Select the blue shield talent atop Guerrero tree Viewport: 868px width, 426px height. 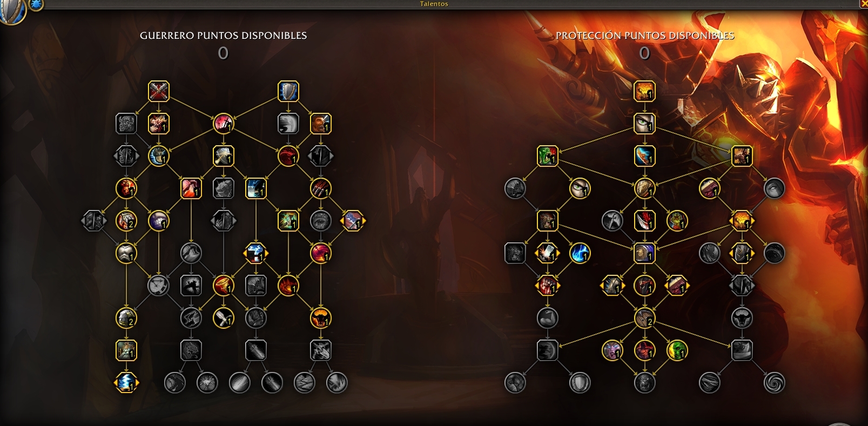pos(288,91)
